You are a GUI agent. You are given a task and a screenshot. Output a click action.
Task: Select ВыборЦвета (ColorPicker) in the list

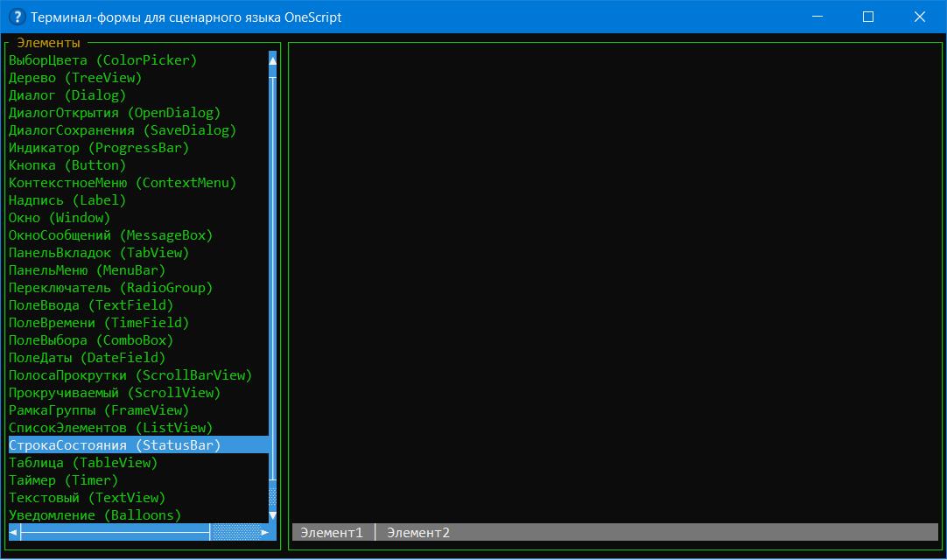tap(102, 60)
